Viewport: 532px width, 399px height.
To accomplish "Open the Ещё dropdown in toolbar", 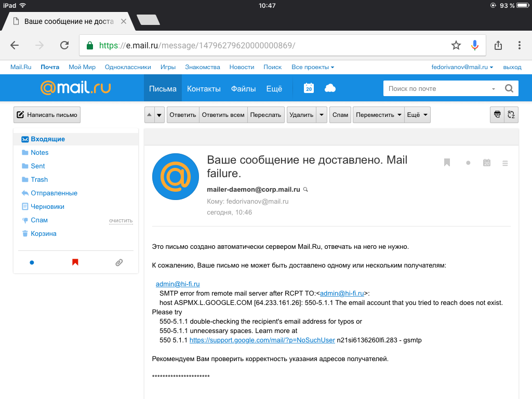I will click(x=418, y=115).
